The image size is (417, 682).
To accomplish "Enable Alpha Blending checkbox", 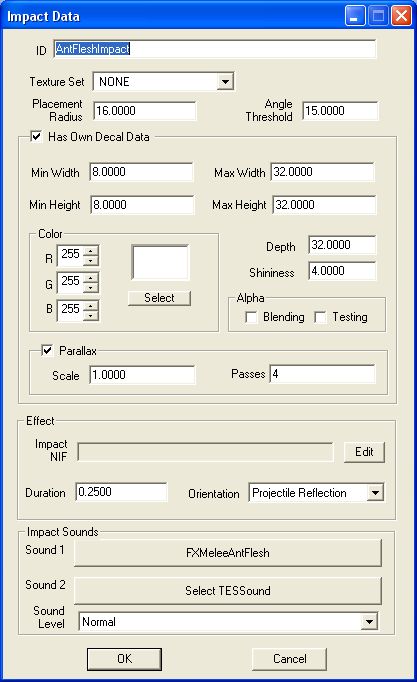I will click(x=251, y=317).
